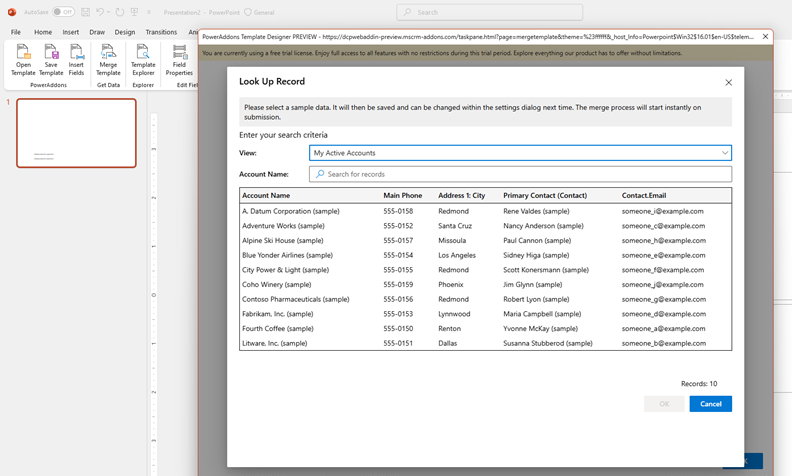Select City Power & Light (sample) record
792x476 pixels.
click(x=485, y=270)
